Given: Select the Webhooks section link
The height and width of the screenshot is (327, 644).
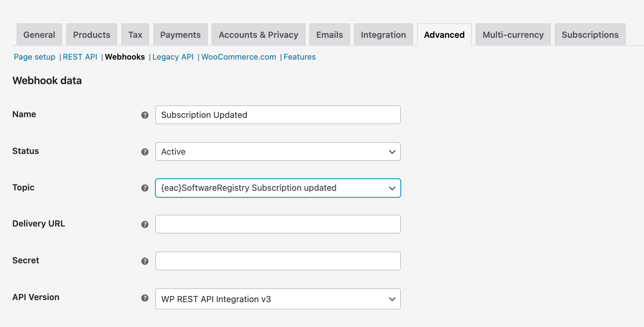Looking at the screenshot, I should pos(125,57).
